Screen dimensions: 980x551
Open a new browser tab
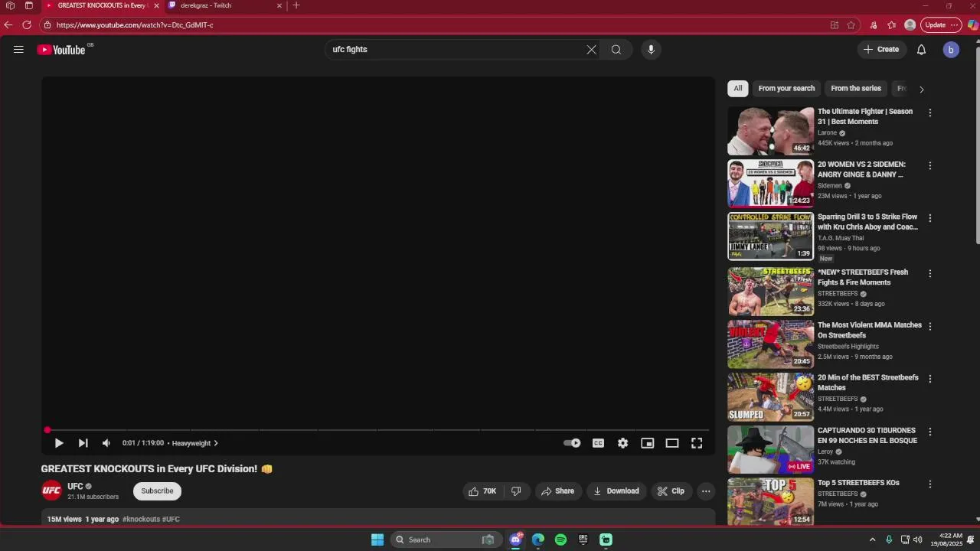[296, 5]
